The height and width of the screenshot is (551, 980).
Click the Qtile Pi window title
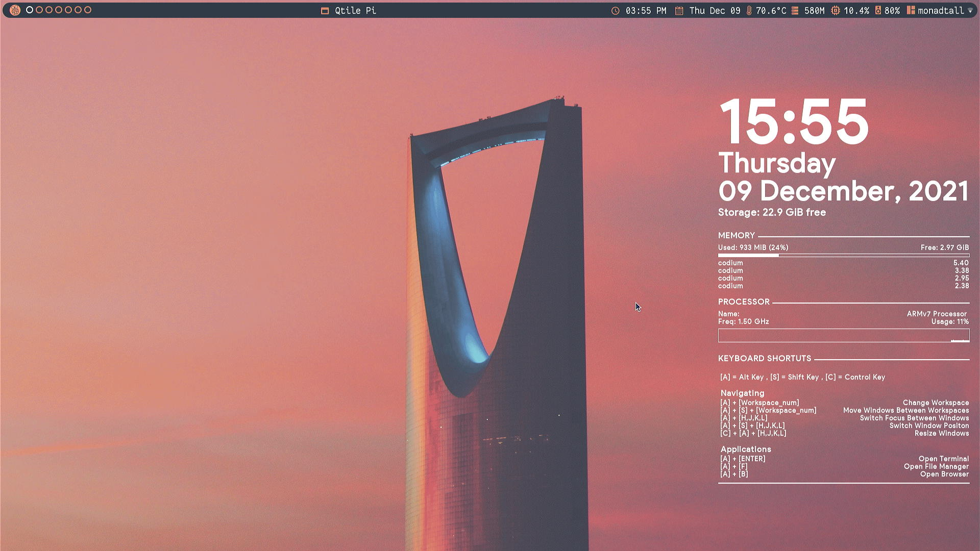click(x=355, y=11)
